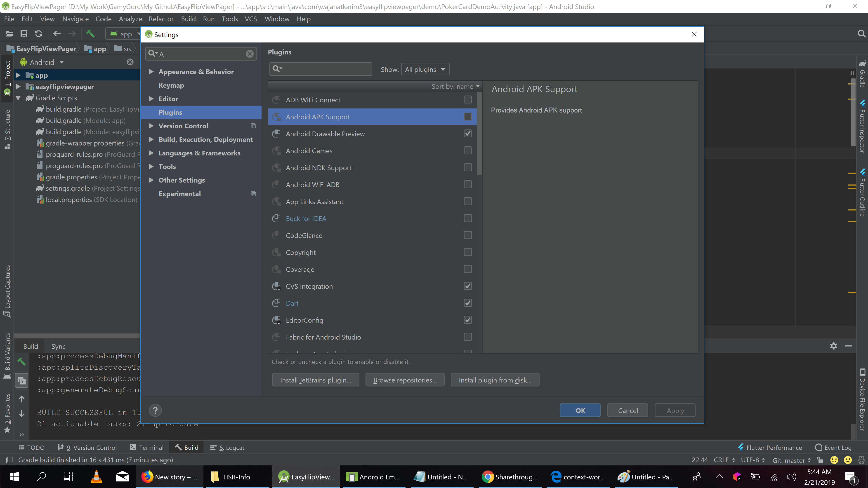Click Browse repositories button

[405, 380]
